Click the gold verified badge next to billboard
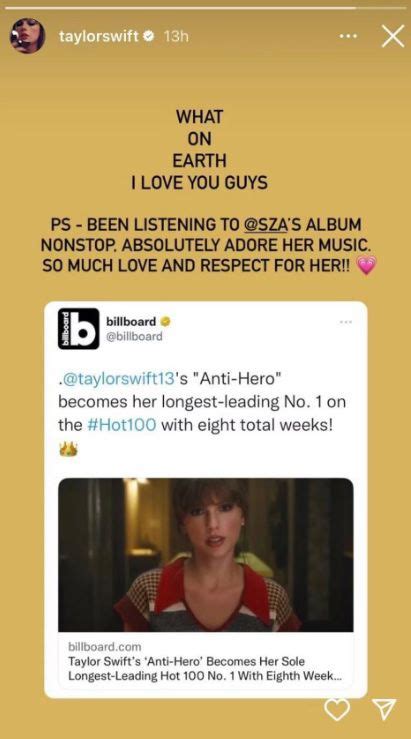411x739 pixels. [165, 322]
